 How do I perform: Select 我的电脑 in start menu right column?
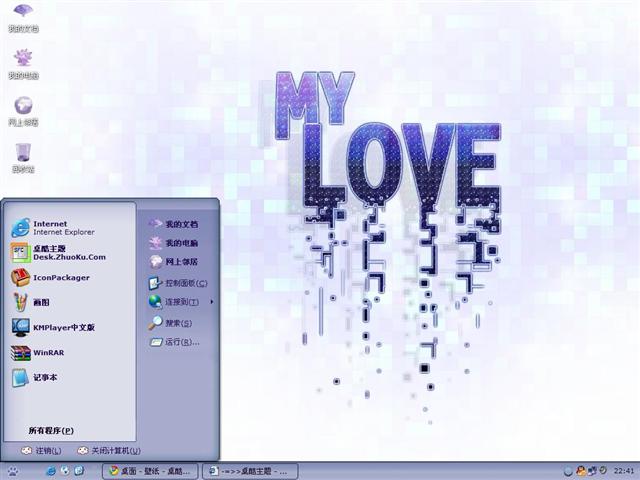click(x=173, y=243)
